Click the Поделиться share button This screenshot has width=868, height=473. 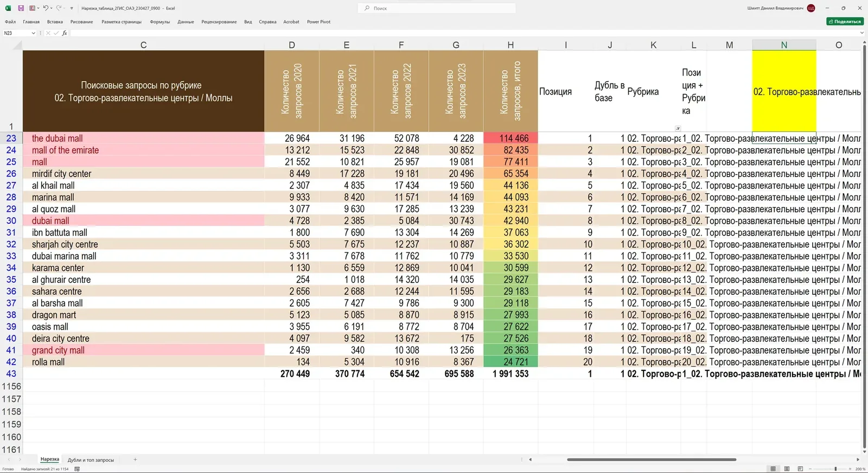(x=845, y=22)
